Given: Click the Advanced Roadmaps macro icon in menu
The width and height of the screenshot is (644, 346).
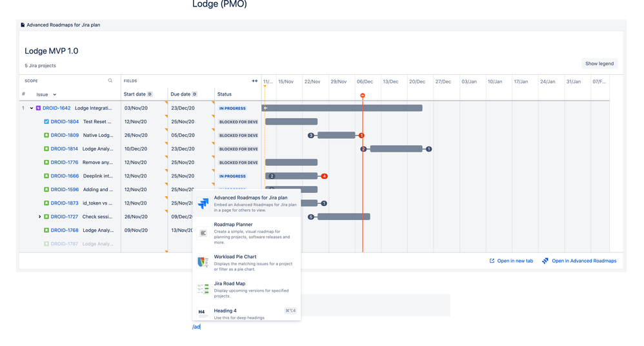Looking at the screenshot, I should 203,203.
